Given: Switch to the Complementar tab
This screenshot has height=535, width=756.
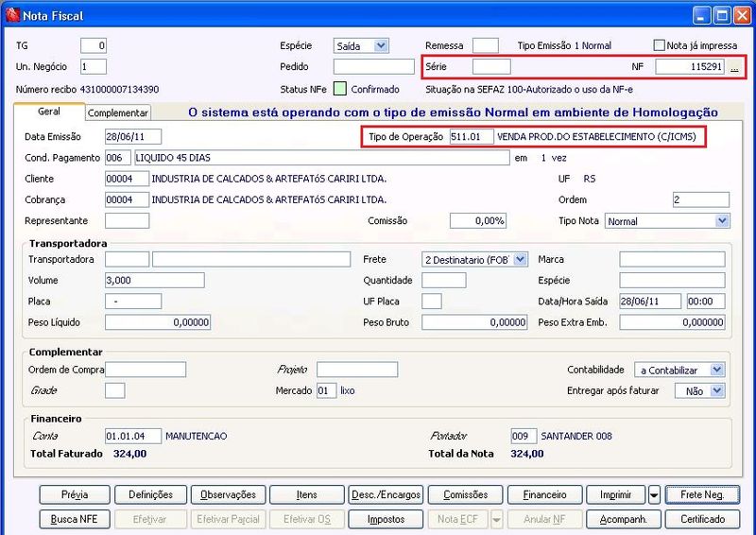Looking at the screenshot, I should [x=117, y=112].
